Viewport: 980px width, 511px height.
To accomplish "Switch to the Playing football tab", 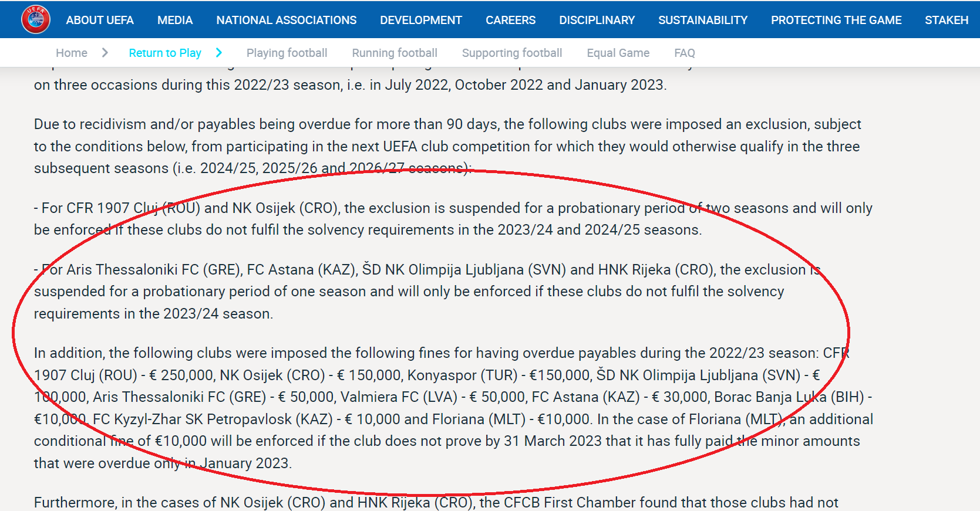I will [287, 53].
